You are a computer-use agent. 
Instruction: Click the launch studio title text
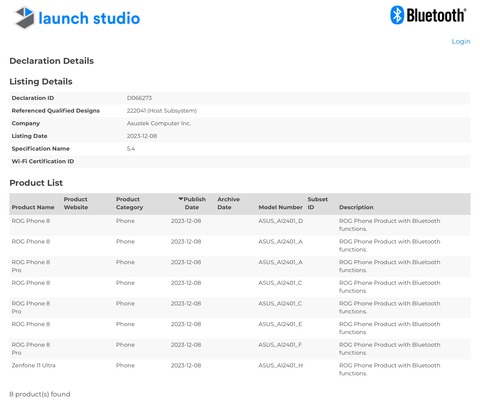point(89,18)
